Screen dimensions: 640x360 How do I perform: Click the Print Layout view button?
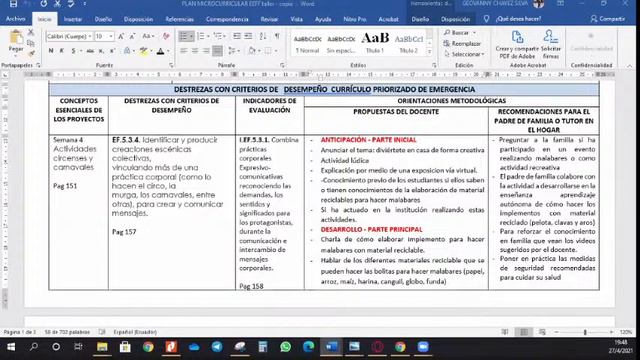click(x=524, y=332)
